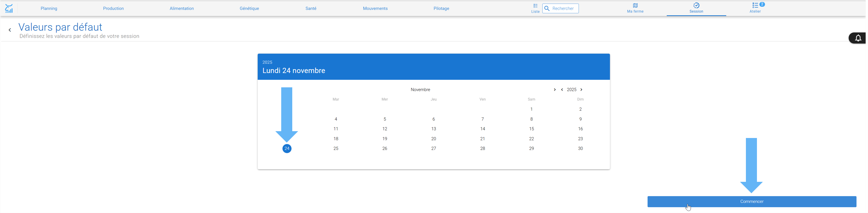Switch to the Session tab

[x=696, y=8]
